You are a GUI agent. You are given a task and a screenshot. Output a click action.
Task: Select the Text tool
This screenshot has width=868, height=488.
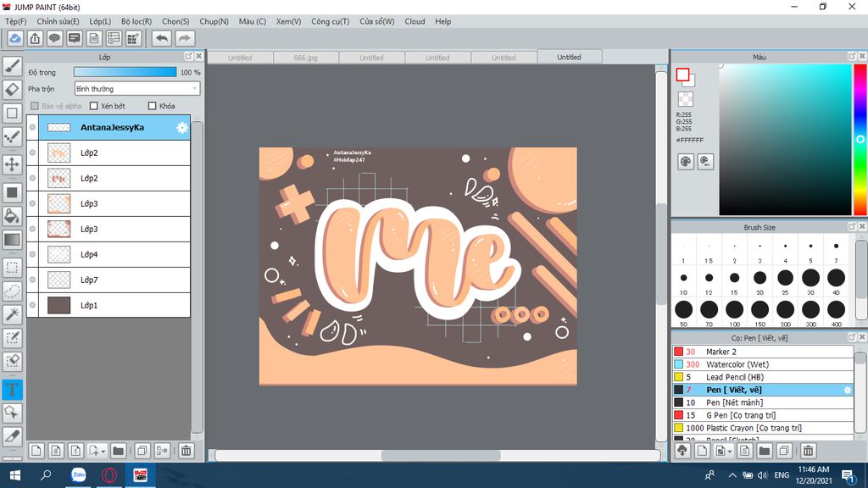point(12,390)
